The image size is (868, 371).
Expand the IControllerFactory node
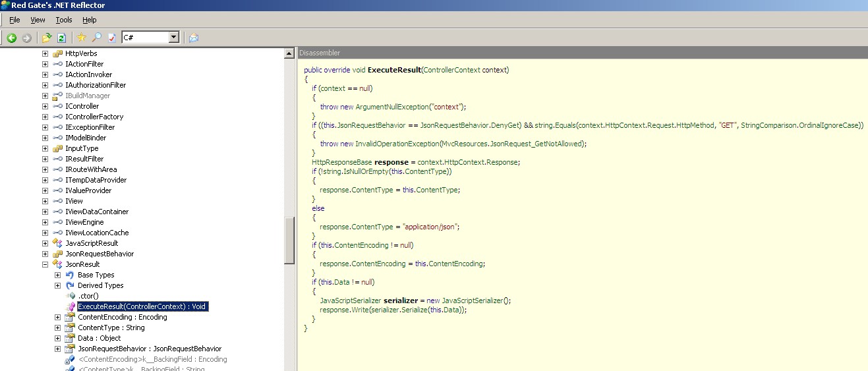45,117
